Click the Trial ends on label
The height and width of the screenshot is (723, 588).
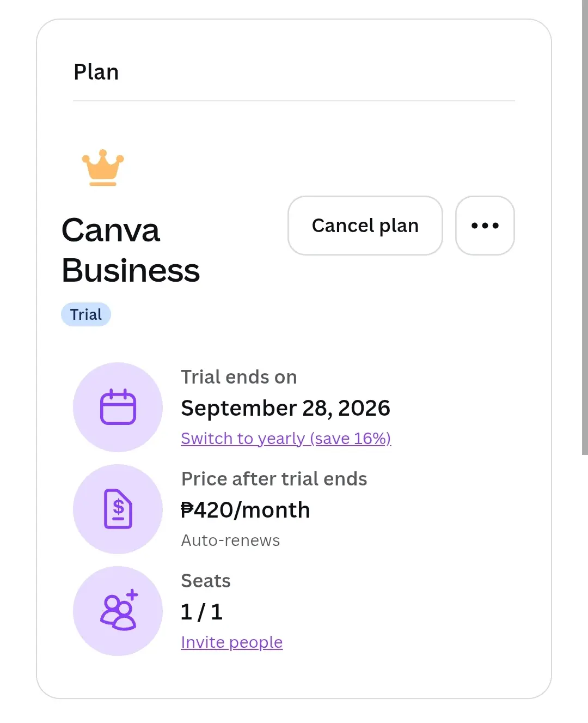coord(239,377)
